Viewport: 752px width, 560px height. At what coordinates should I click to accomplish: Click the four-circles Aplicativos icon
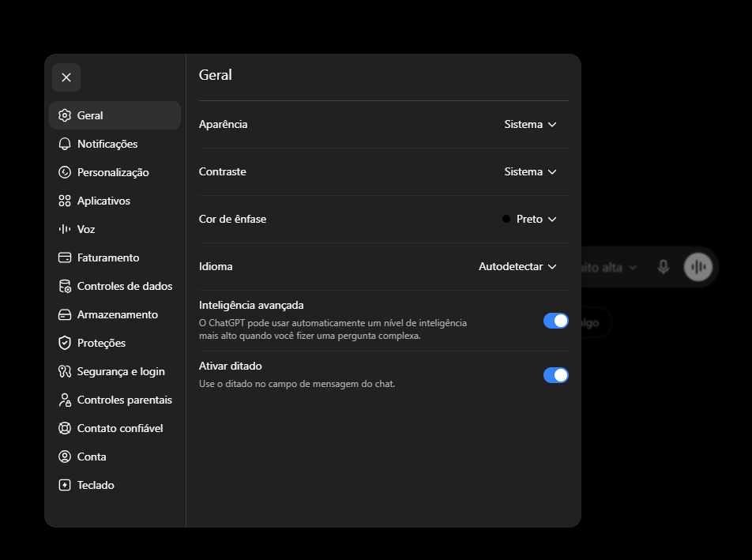click(65, 201)
